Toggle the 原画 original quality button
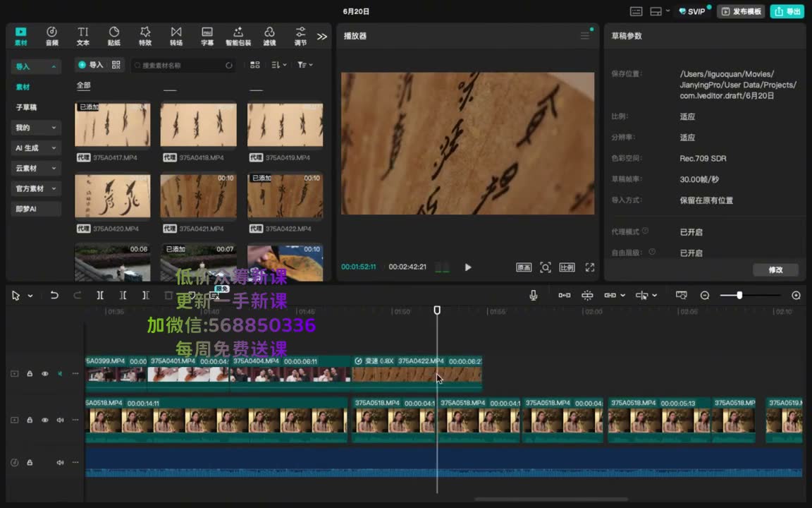Viewport: 812px width, 508px height. pyautogui.click(x=524, y=267)
